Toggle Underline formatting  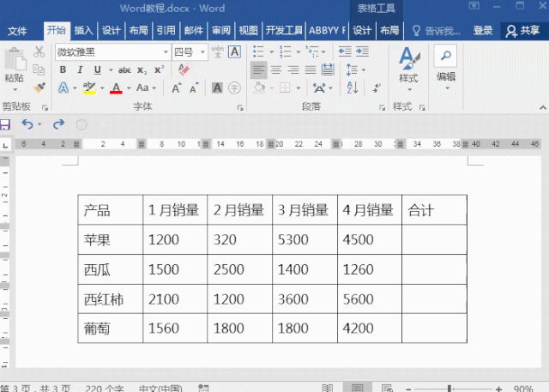[x=98, y=70]
